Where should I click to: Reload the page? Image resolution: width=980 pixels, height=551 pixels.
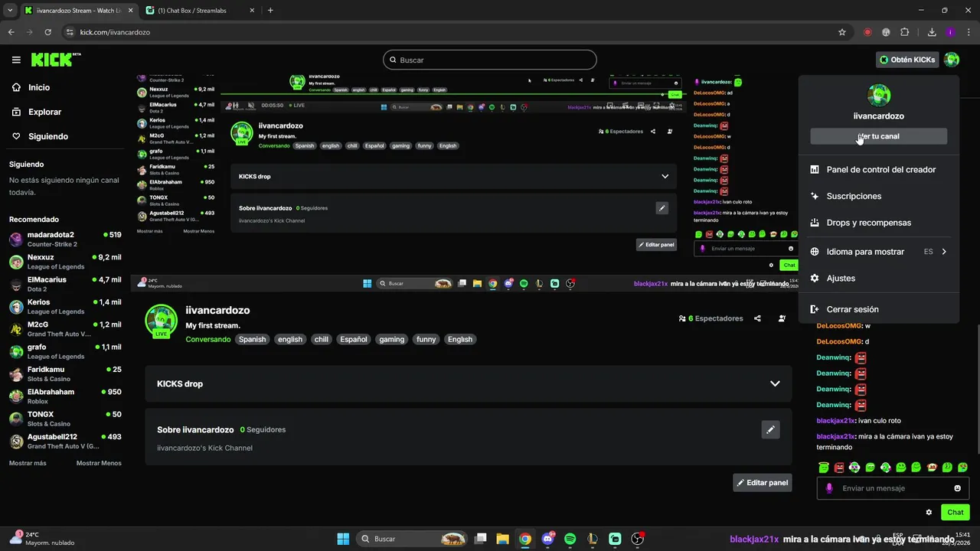point(48,32)
